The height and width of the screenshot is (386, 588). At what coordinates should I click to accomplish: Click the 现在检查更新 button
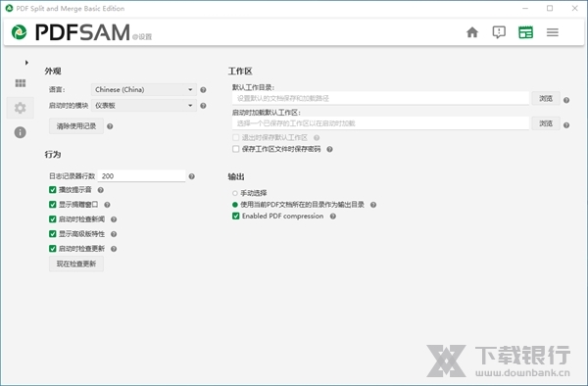click(76, 264)
